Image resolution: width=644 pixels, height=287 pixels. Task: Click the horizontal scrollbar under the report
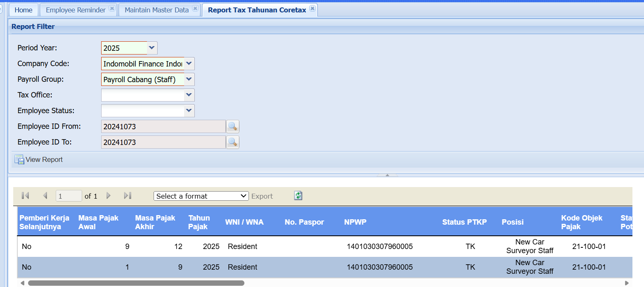pyautogui.click(x=136, y=283)
